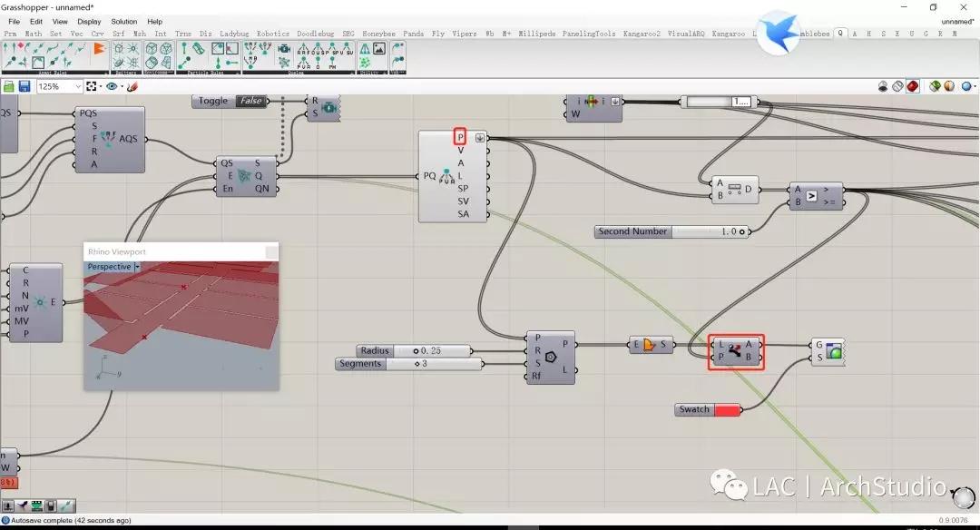
Task: Switch to the Ladybug tab
Action: pyautogui.click(x=234, y=34)
